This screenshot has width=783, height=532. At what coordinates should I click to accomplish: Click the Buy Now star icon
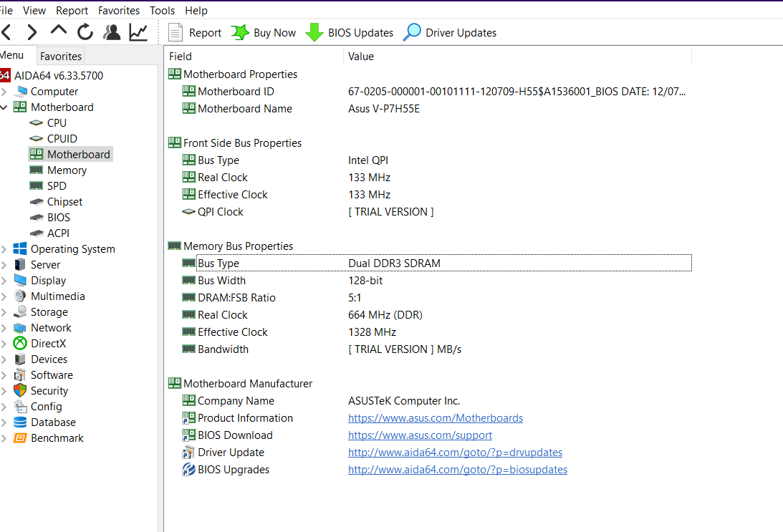coord(240,32)
